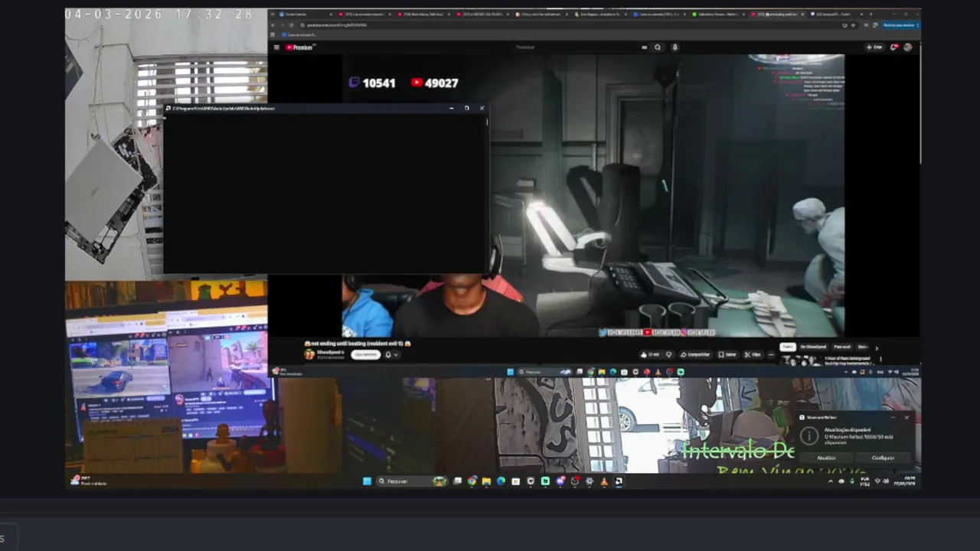Dislike the livestream with thumbs-down
Image resolution: width=980 pixels, height=551 pixels.
[668, 354]
